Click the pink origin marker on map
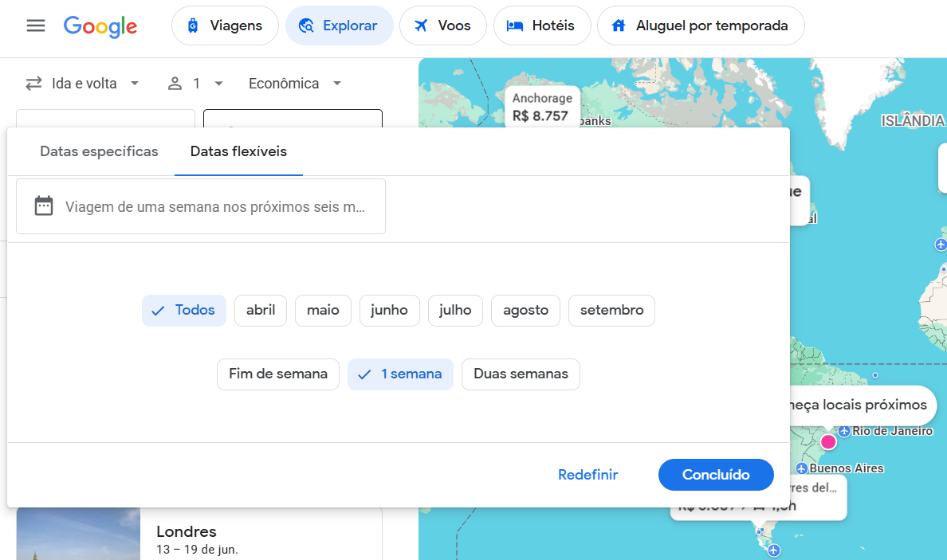Image resolution: width=947 pixels, height=560 pixels. tap(828, 442)
